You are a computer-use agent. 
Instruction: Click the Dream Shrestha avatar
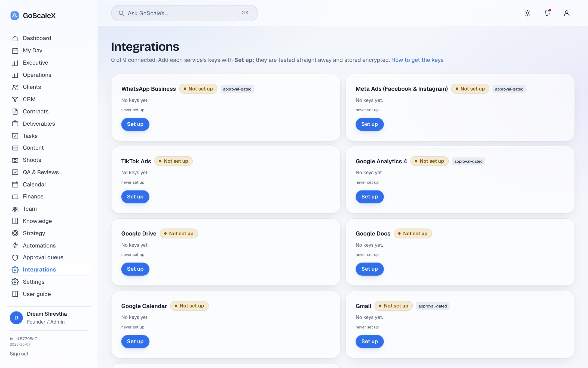[x=16, y=318]
